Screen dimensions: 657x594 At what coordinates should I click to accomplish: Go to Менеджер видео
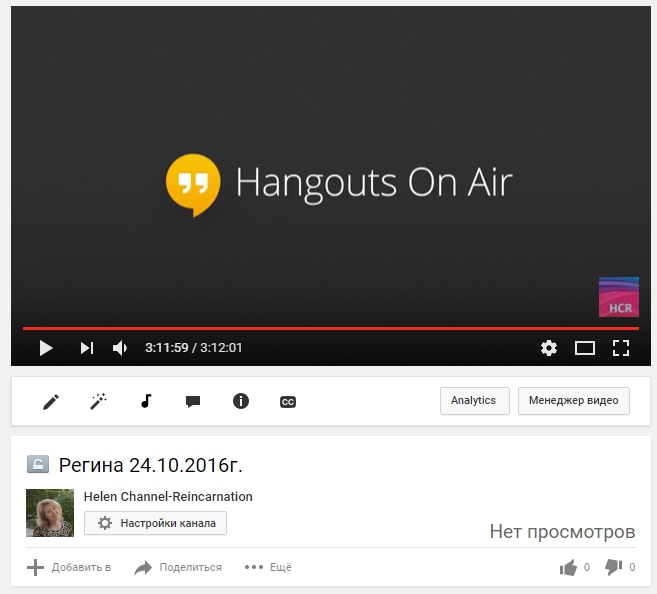[x=574, y=401]
